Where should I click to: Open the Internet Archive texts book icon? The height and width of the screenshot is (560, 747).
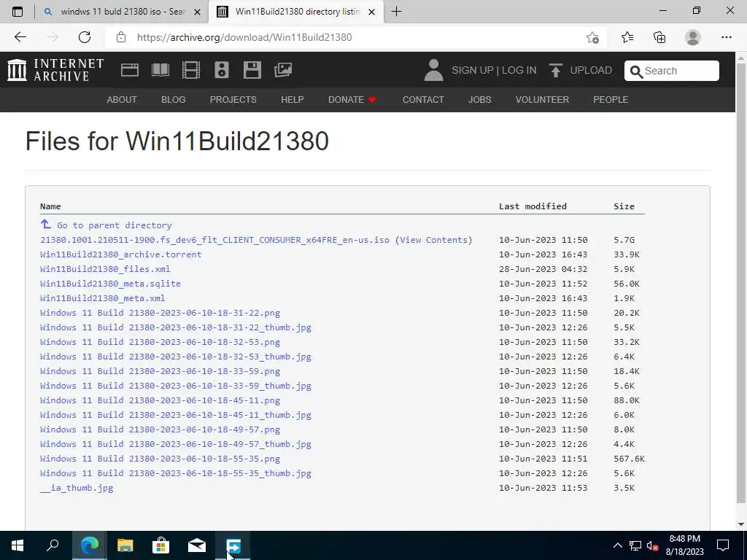click(160, 70)
